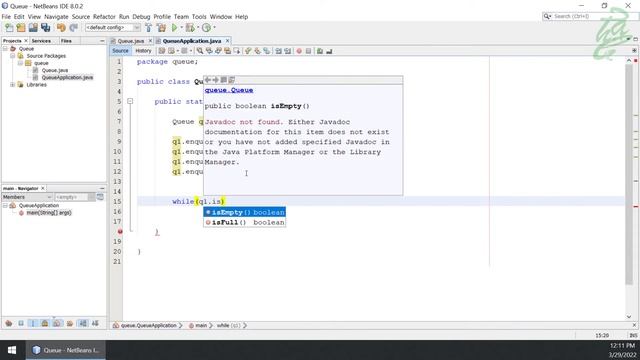Expand the Libraries node
The image size is (640, 360).
click(x=13, y=84)
